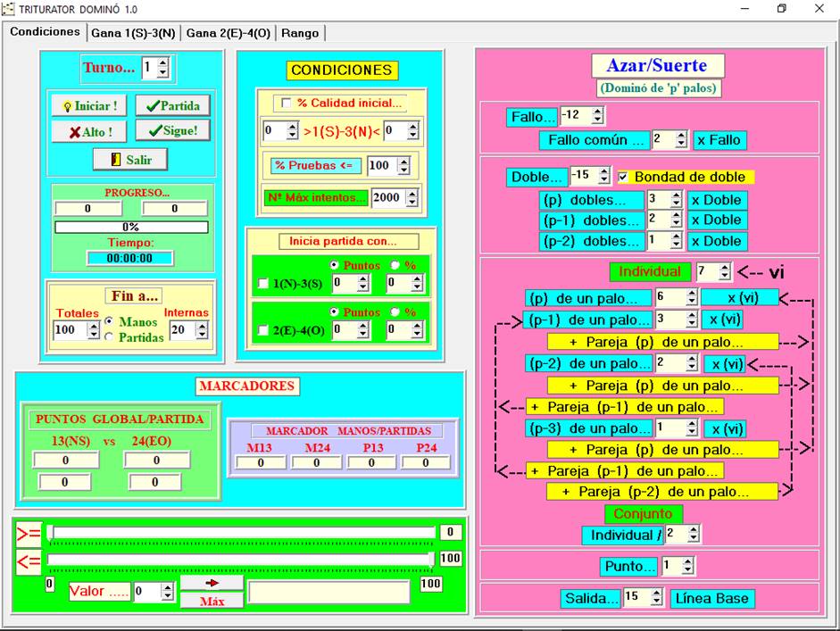The image size is (840, 631).
Task: Click the >= slider track
Action: (x=241, y=533)
